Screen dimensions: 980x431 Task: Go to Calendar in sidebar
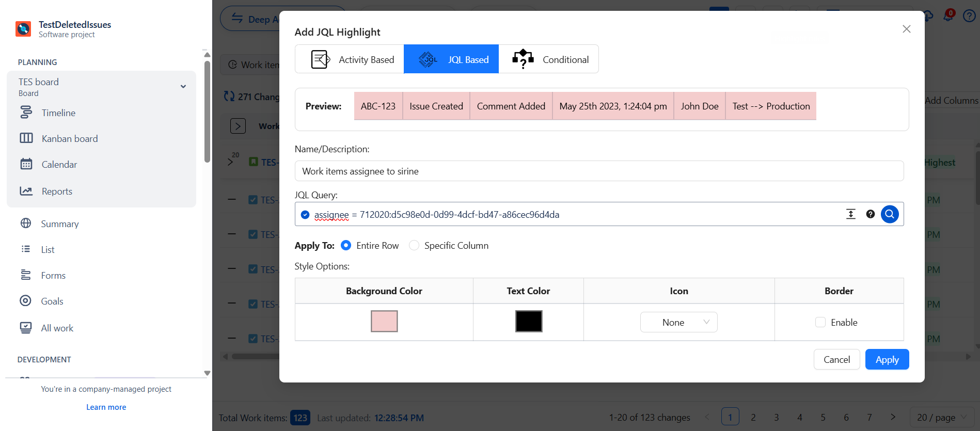tap(59, 165)
